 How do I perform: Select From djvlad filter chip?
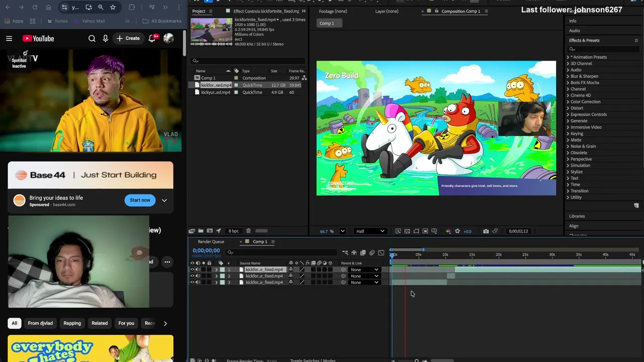click(40, 323)
